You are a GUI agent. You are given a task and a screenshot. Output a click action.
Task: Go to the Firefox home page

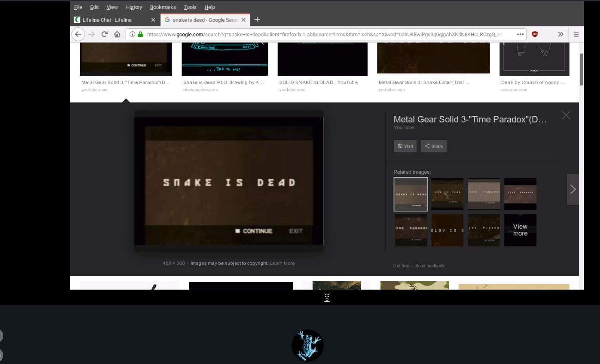click(x=117, y=34)
